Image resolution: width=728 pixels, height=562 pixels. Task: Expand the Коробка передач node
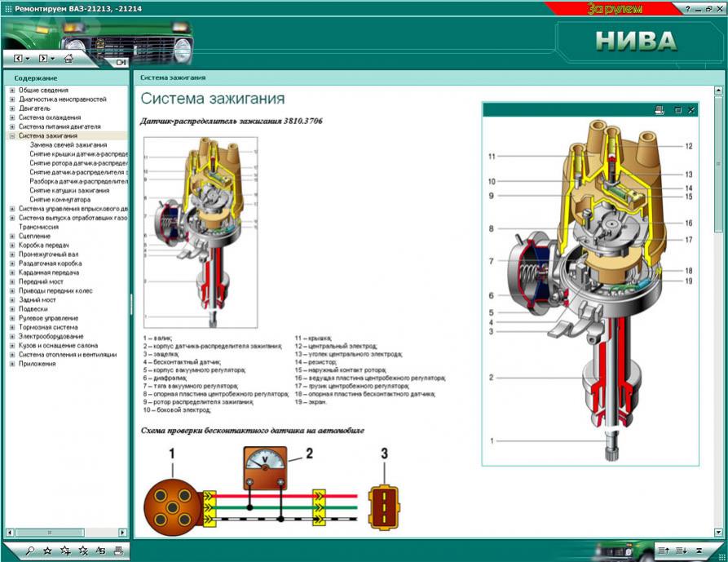click(x=12, y=246)
